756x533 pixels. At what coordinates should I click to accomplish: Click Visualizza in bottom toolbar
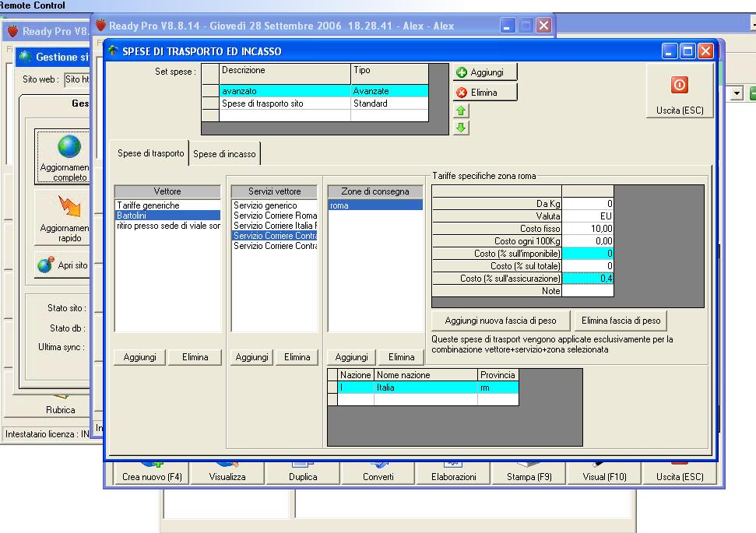coord(227,473)
